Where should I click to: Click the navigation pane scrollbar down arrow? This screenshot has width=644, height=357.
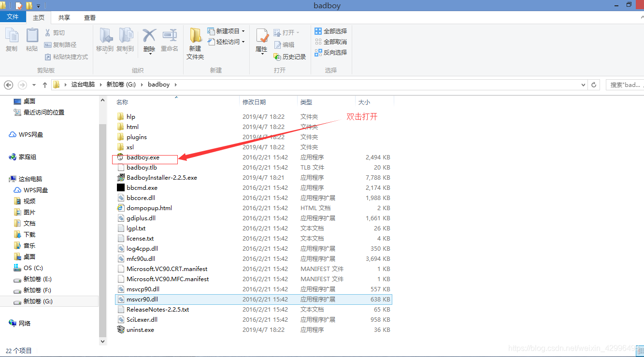pos(102,341)
